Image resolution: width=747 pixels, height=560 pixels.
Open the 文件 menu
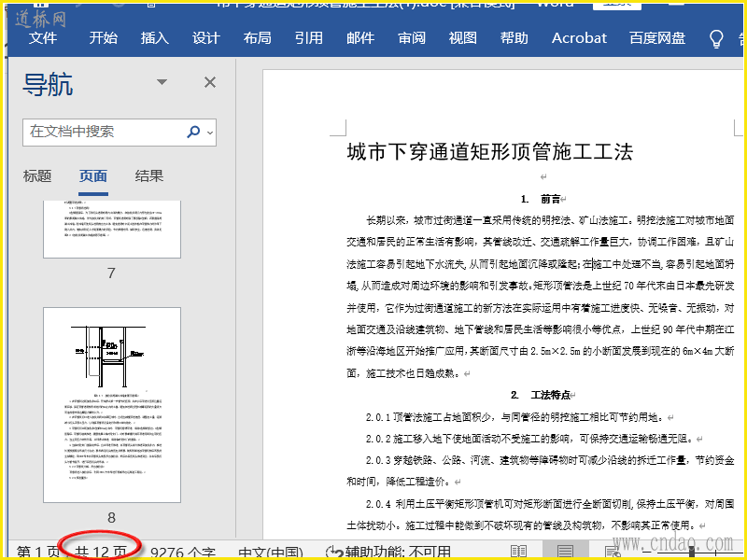43,38
